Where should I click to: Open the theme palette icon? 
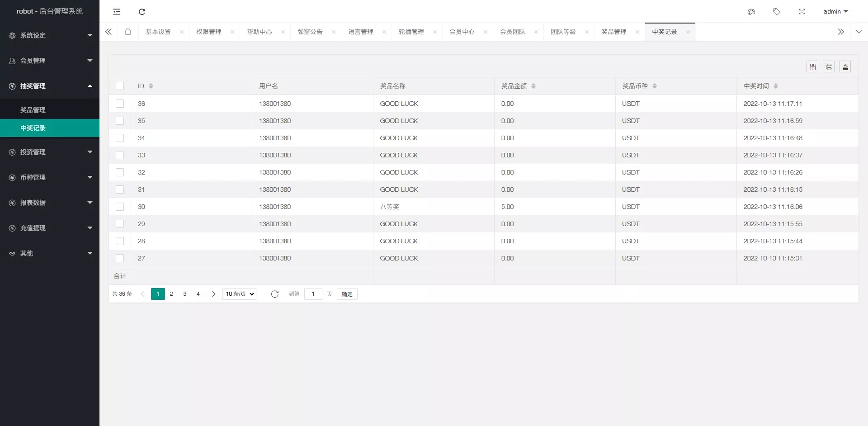click(751, 12)
